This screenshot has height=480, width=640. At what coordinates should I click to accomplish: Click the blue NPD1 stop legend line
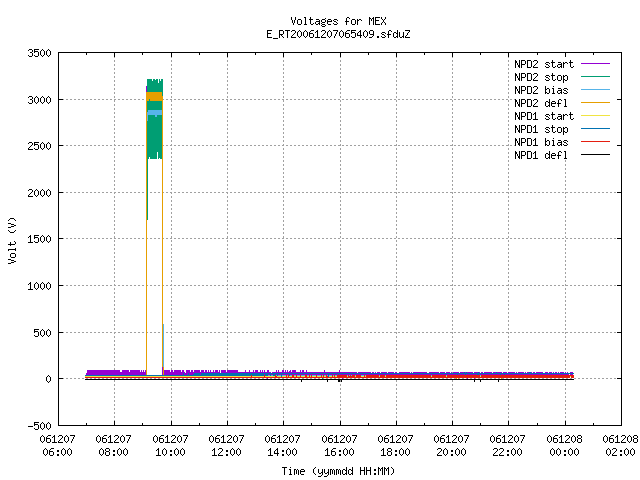tap(595, 129)
